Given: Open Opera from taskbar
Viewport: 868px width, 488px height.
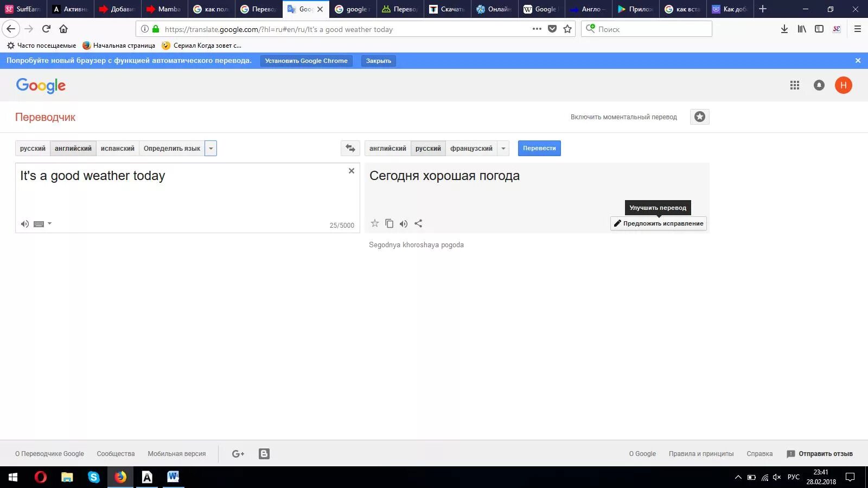Looking at the screenshot, I should pos(41,477).
